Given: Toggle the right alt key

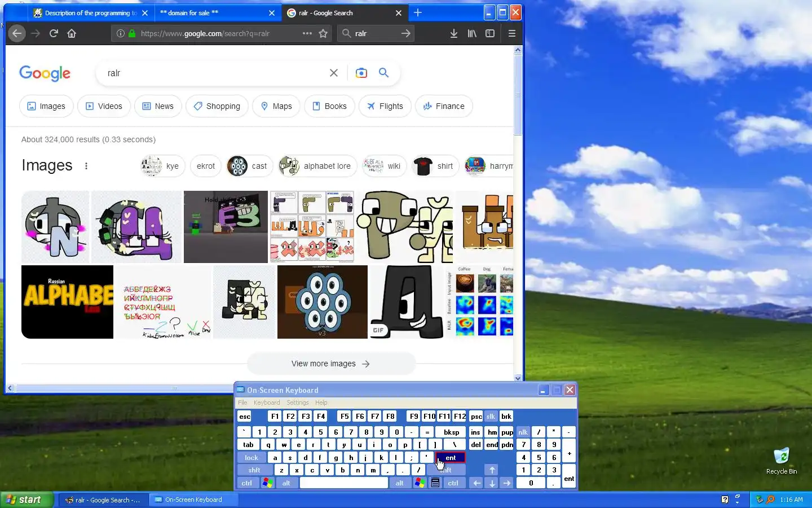Looking at the screenshot, I should pos(400,483).
